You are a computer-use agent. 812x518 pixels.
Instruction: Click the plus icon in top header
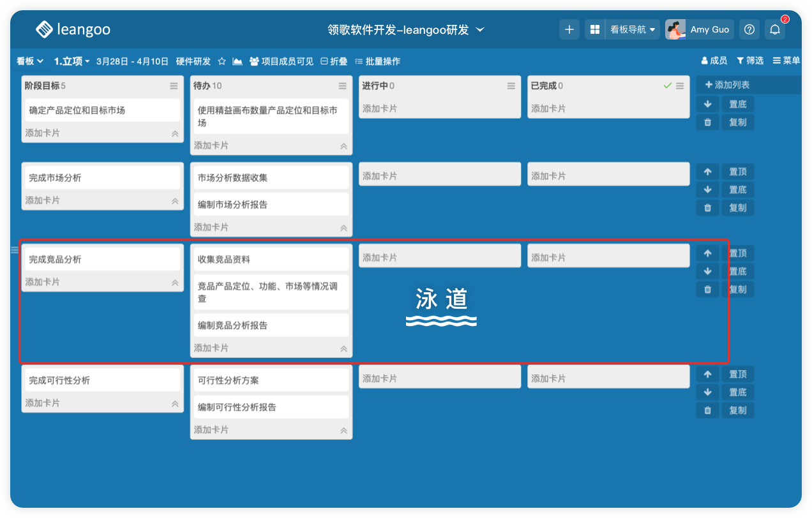569,29
